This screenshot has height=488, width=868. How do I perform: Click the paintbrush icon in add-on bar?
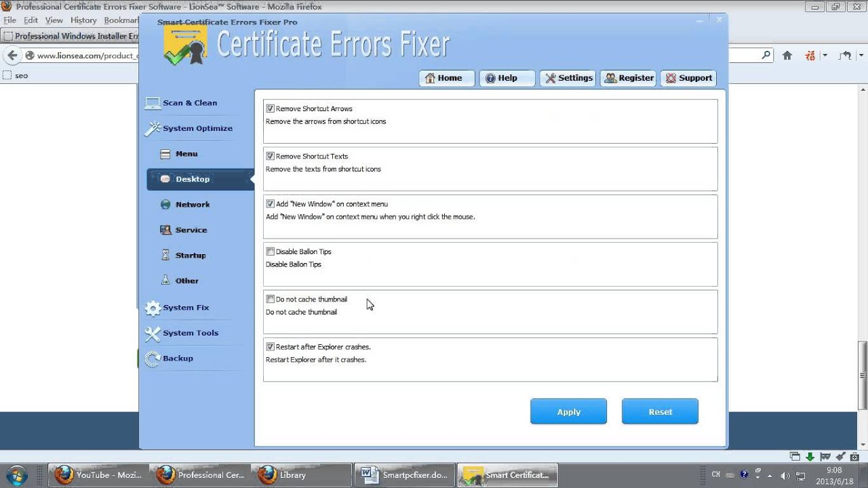[841, 457]
